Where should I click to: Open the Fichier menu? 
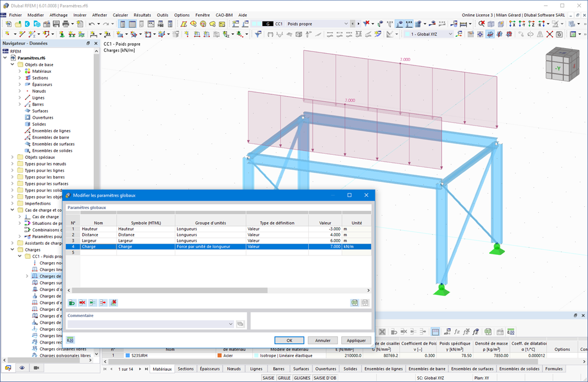tap(15, 15)
